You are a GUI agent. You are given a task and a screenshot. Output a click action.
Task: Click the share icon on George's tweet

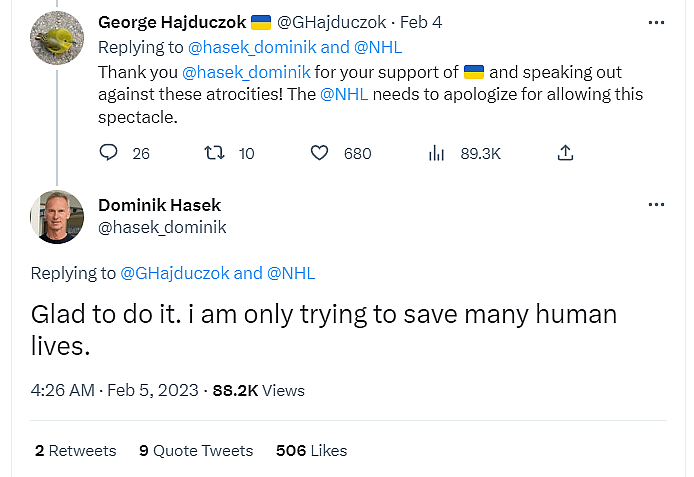pyautogui.click(x=565, y=153)
